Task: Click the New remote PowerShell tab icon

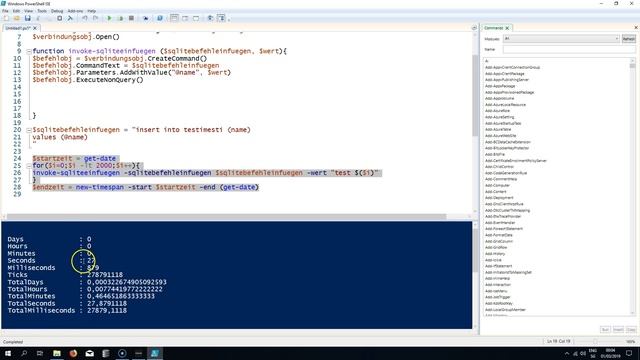Action: click(x=146, y=18)
